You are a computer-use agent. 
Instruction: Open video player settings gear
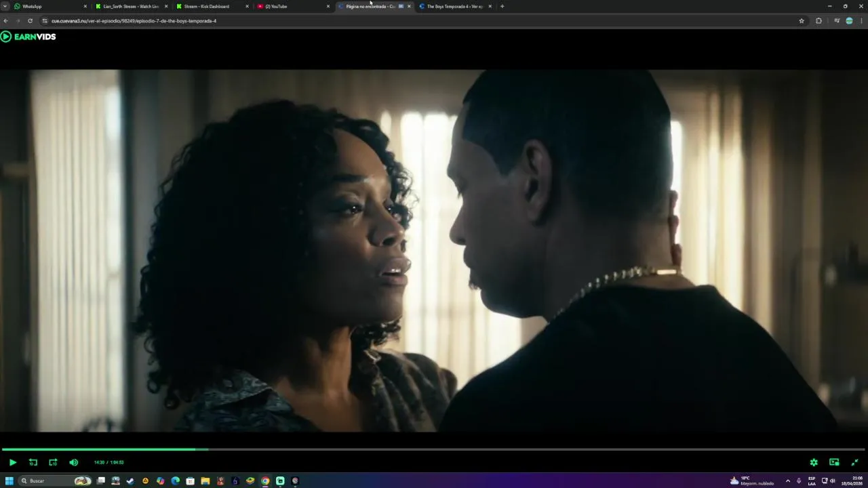[814, 462]
